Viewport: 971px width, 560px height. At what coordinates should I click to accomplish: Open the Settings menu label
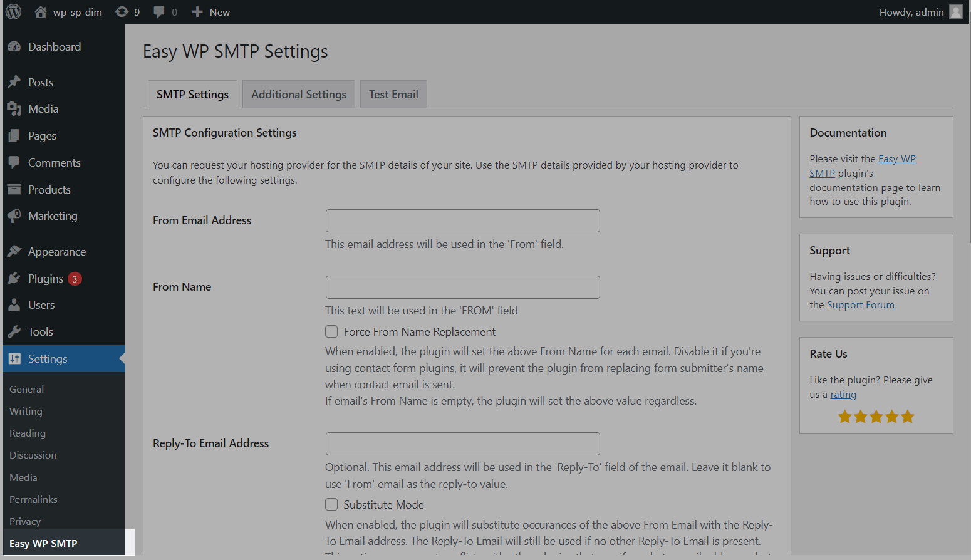tap(48, 359)
